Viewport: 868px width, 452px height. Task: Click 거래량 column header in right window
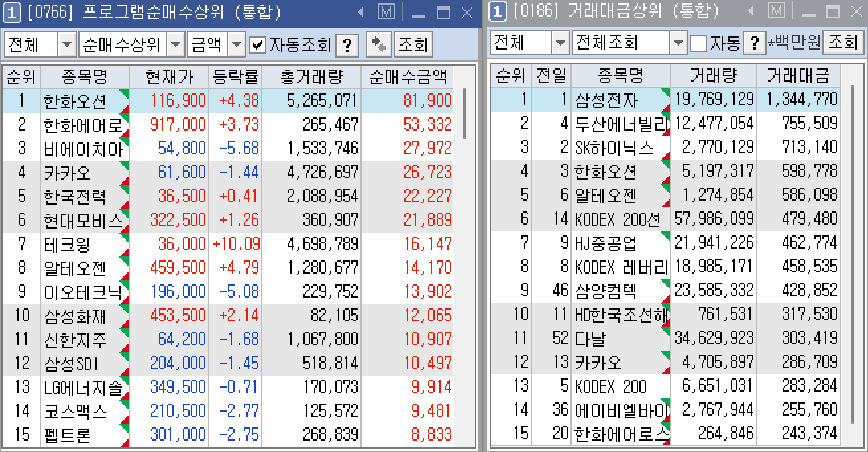(x=714, y=74)
